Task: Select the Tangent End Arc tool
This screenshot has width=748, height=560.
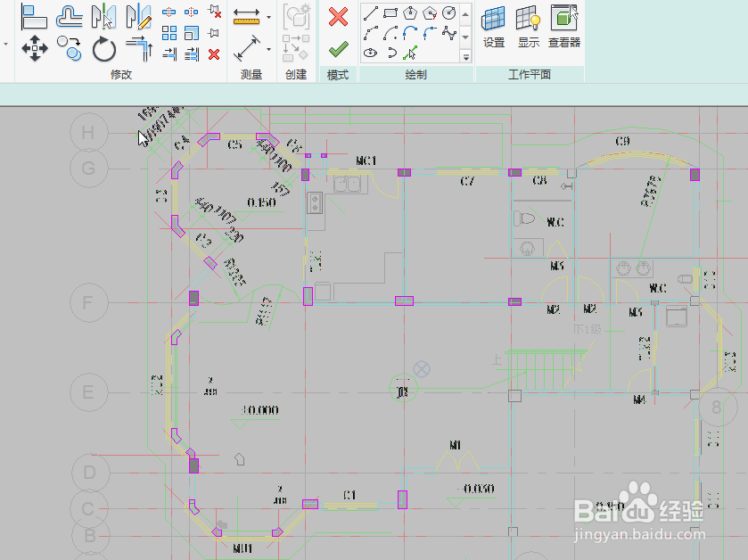Action: click(x=410, y=33)
